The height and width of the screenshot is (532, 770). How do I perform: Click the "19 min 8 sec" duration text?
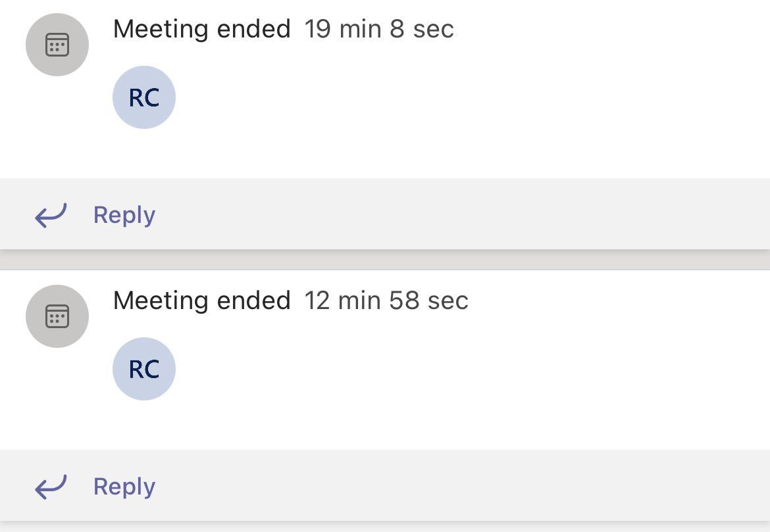pyautogui.click(x=378, y=29)
